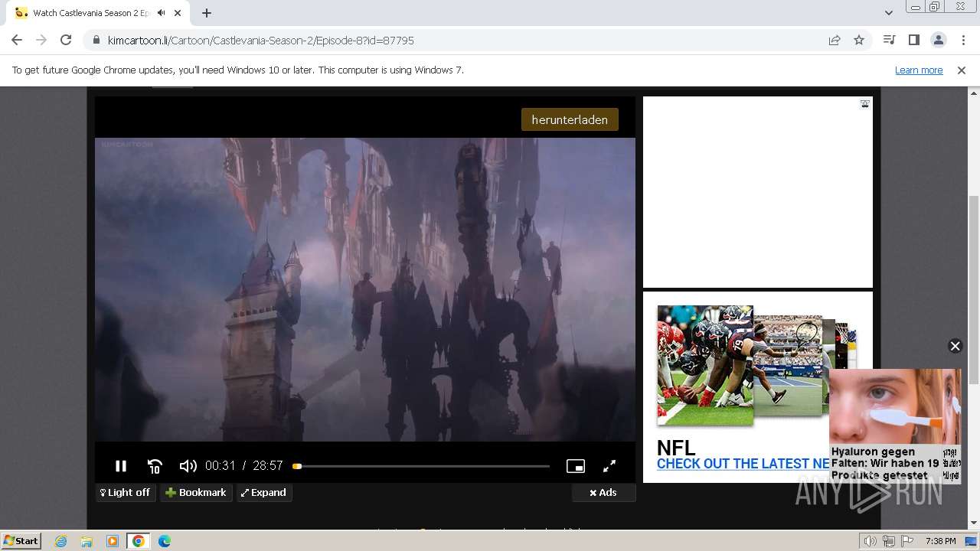Share this page icon
This screenshot has width=980, height=551.
click(x=835, y=41)
